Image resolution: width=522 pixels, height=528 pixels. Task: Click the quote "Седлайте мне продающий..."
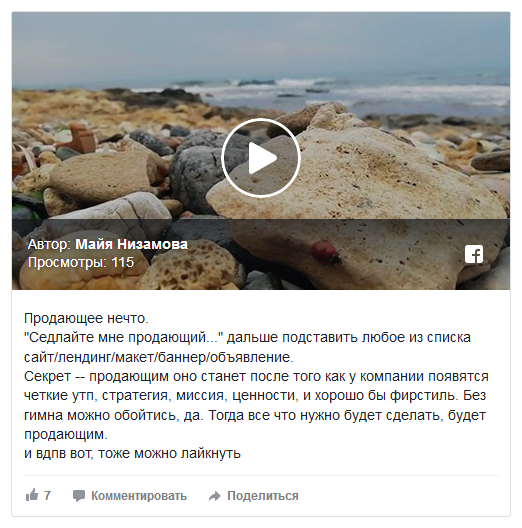click(124, 337)
